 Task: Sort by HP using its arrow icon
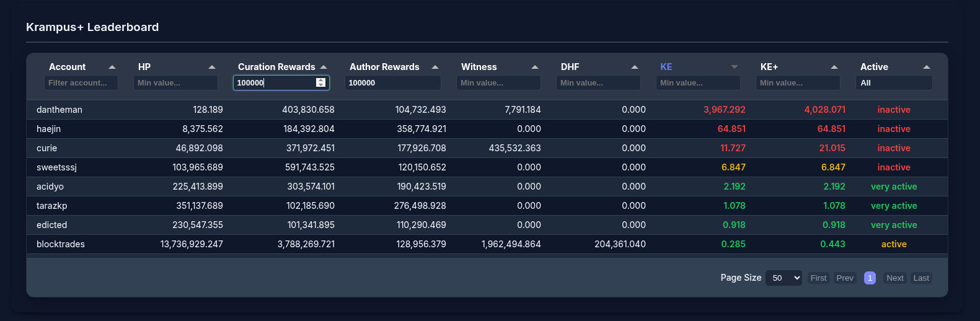[212, 67]
